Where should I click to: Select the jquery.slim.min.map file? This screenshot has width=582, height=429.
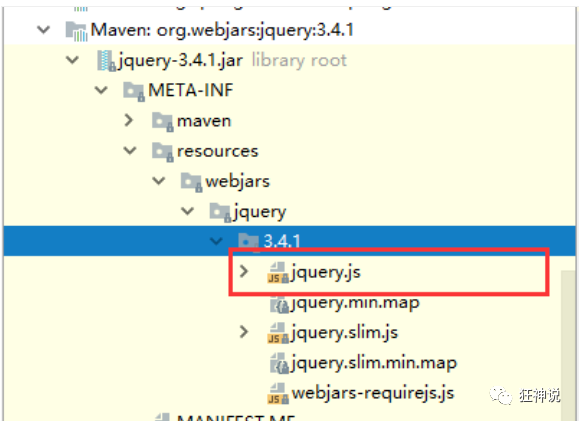[x=374, y=363]
